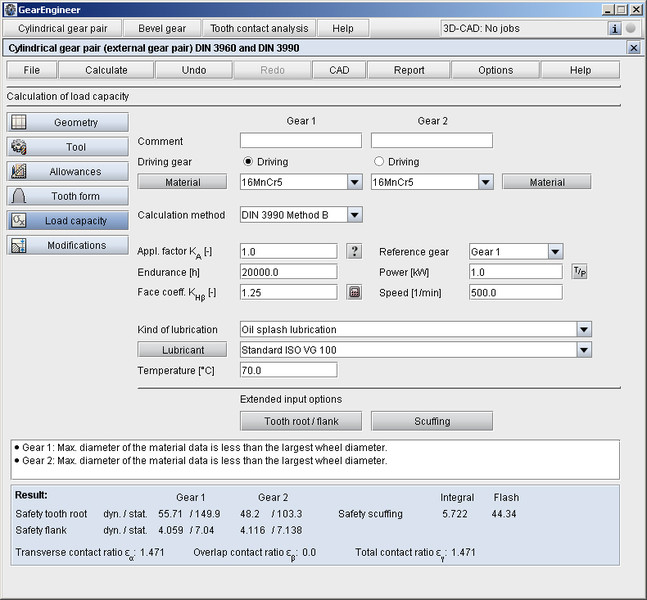Click the blue info icon at top right
647x600 pixels.
(615, 28)
